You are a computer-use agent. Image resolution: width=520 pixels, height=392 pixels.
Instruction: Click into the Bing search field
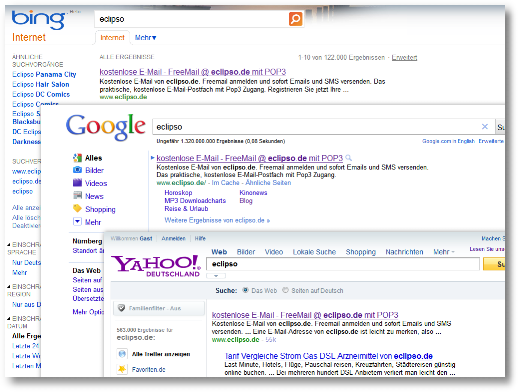192,19
